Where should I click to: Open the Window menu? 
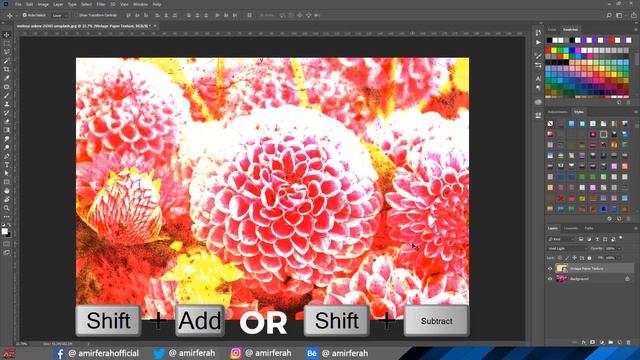coord(140,4)
